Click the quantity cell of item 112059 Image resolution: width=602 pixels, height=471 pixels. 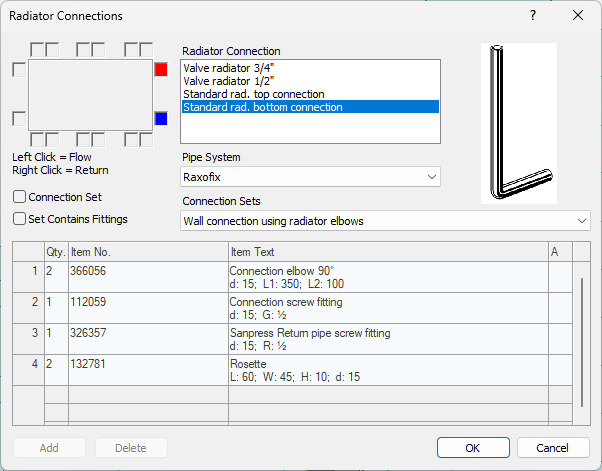pos(56,308)
